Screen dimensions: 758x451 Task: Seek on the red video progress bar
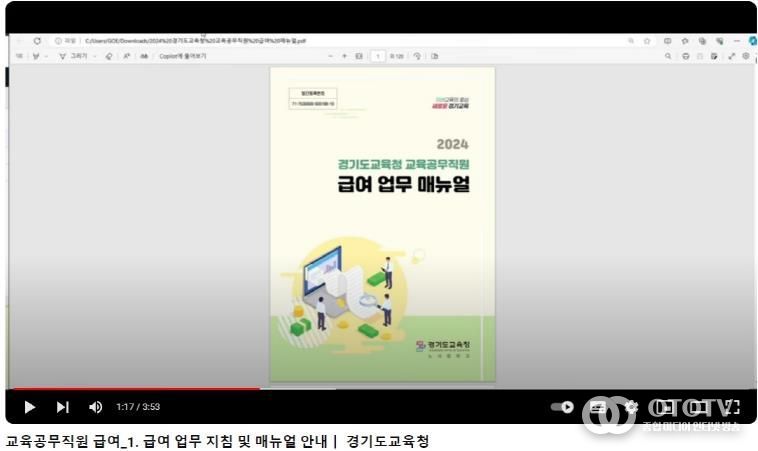click(x=137, y=388)
